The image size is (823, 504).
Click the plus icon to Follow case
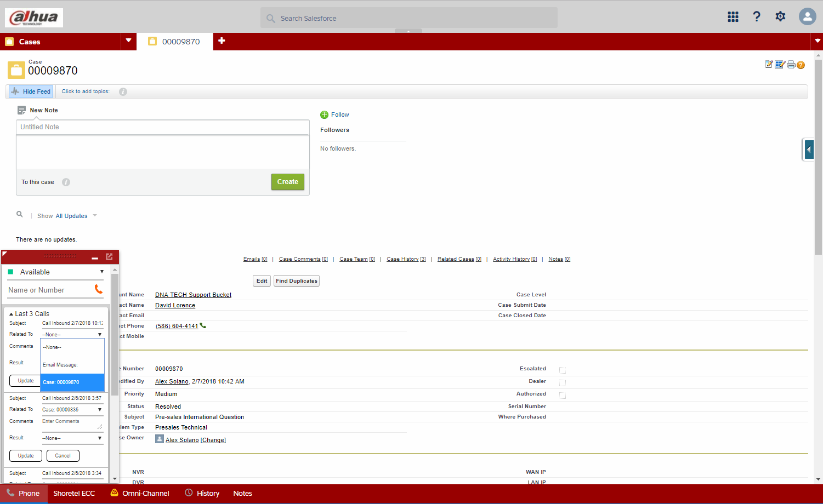[x=324, y=114]
